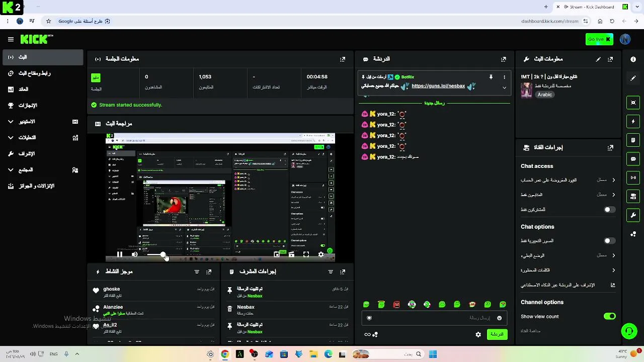Open Google Chrome from the Windows taskbar
The width and height of the screenshot is (644, 362).
pos(225,354)
